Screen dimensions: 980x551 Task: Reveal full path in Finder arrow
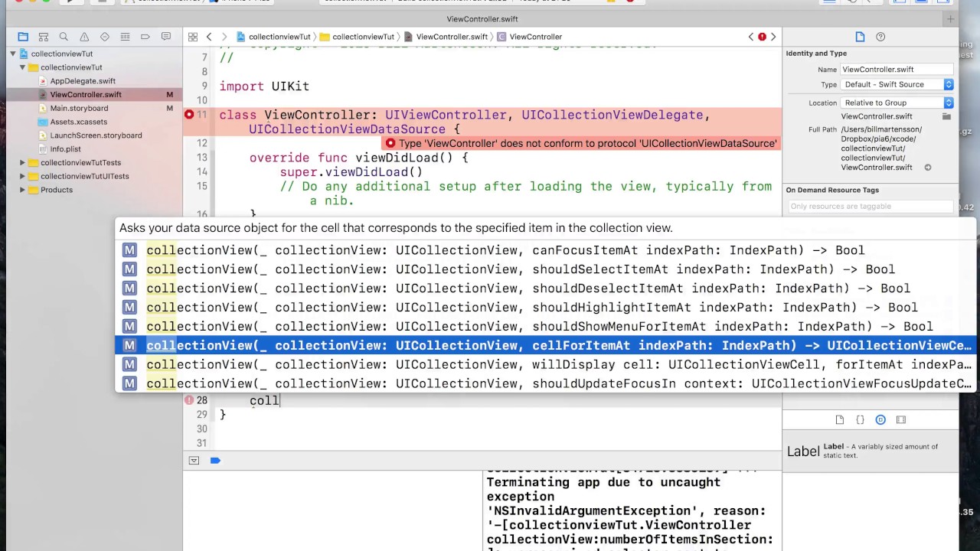927,168
